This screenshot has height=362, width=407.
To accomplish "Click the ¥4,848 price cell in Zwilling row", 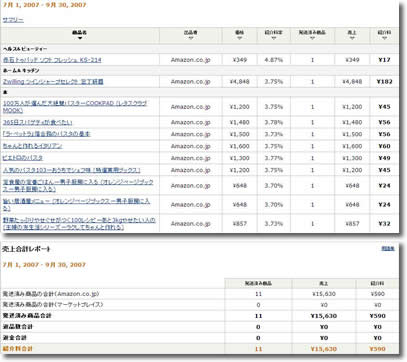I will pyautogui.click(x=239, y=82).
